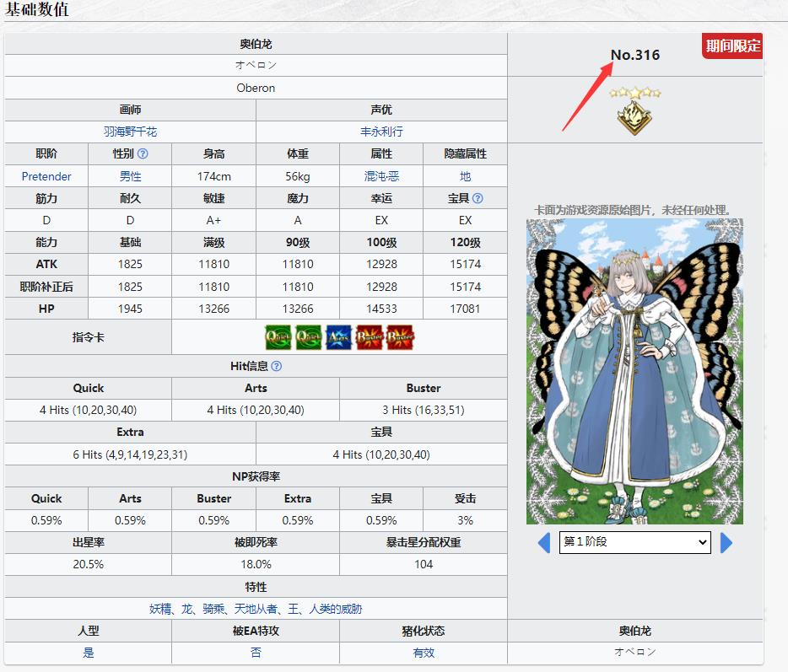Image resolution: width=788 pixels, height=672 pixels.
Task: Open the 妖精 trait link
Action: 160,609
